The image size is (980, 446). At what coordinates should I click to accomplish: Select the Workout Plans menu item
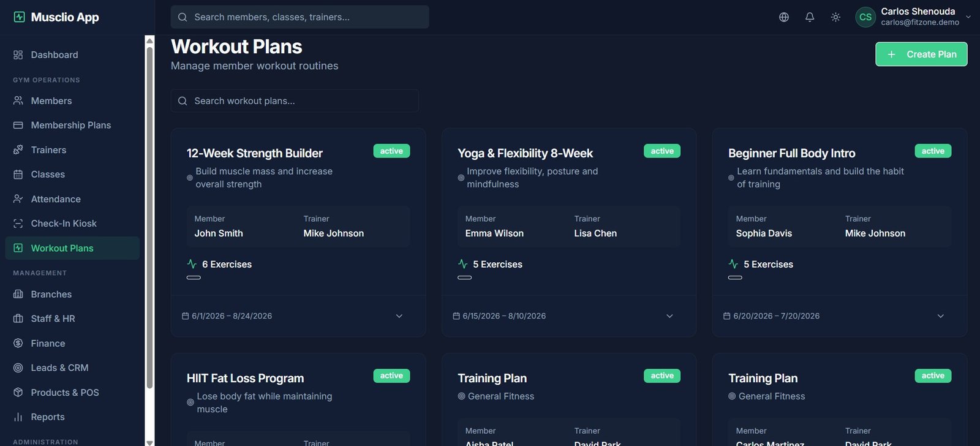[72, 248]
